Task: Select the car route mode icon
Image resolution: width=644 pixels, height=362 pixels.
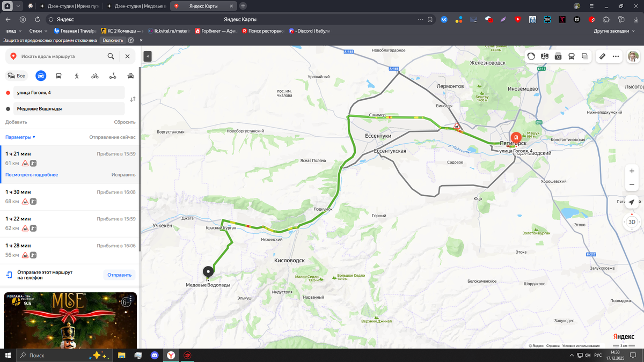Action: pyautogui.click(x=41, y=76)
